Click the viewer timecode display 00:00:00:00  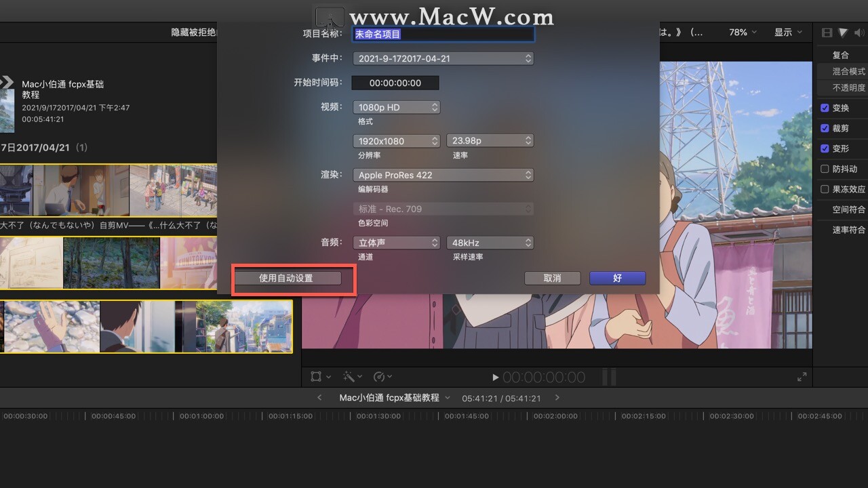(x=544, y=378)
